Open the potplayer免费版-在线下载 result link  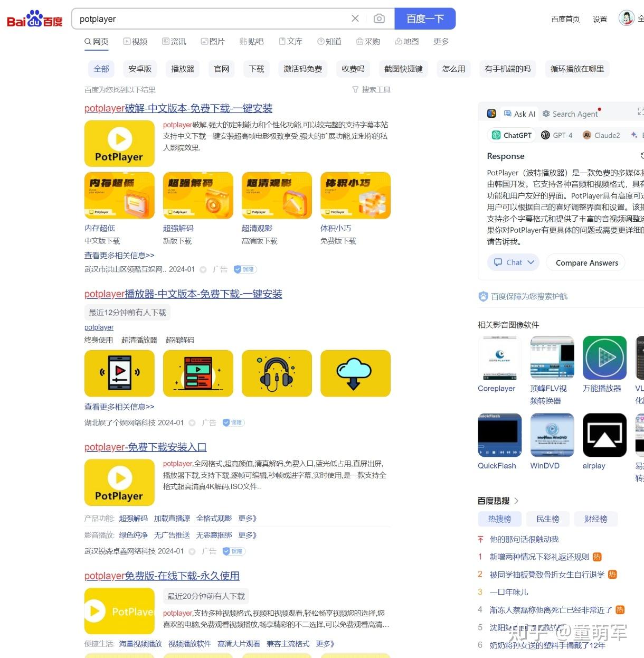click(162, 576)
